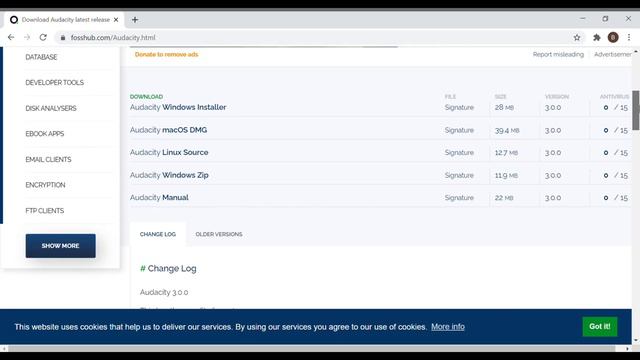Screen dimensions: 640x360
Task: Switch to the CHANGE LOG tab
Action: click(x=158, y=234)
